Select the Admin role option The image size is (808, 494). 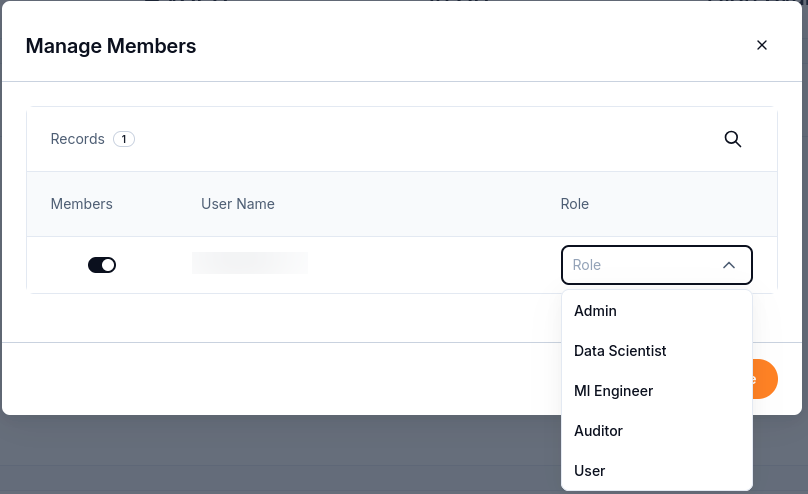click(x=656, y=311)
